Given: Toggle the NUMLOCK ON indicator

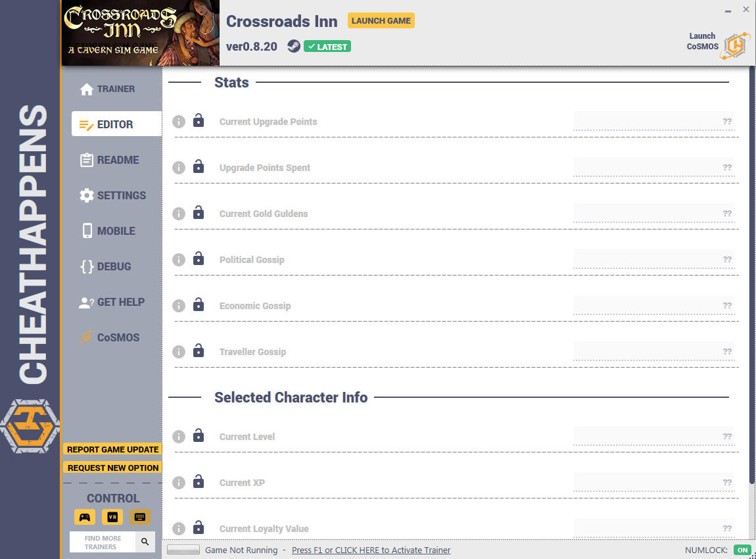Looking at the screenshot, I should [742, 550].
